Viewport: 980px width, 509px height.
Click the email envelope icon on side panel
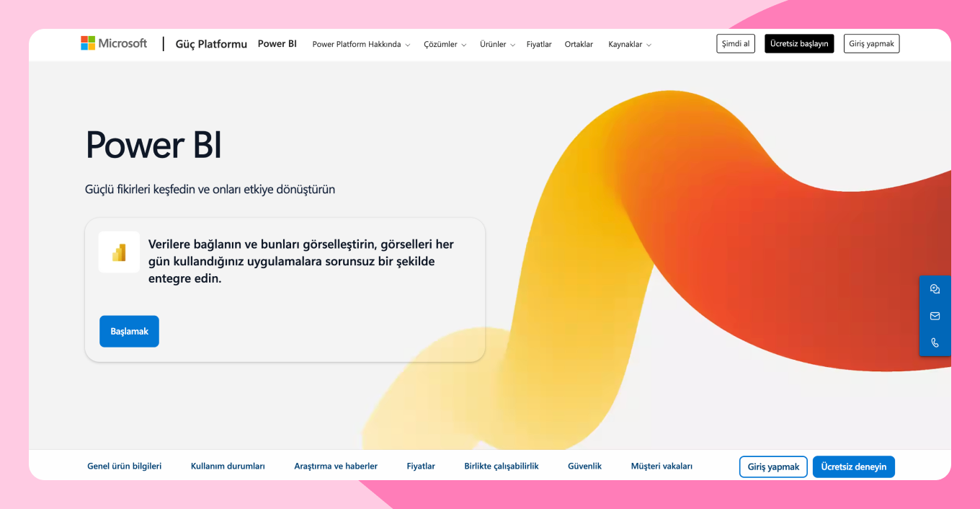[935, 316]
